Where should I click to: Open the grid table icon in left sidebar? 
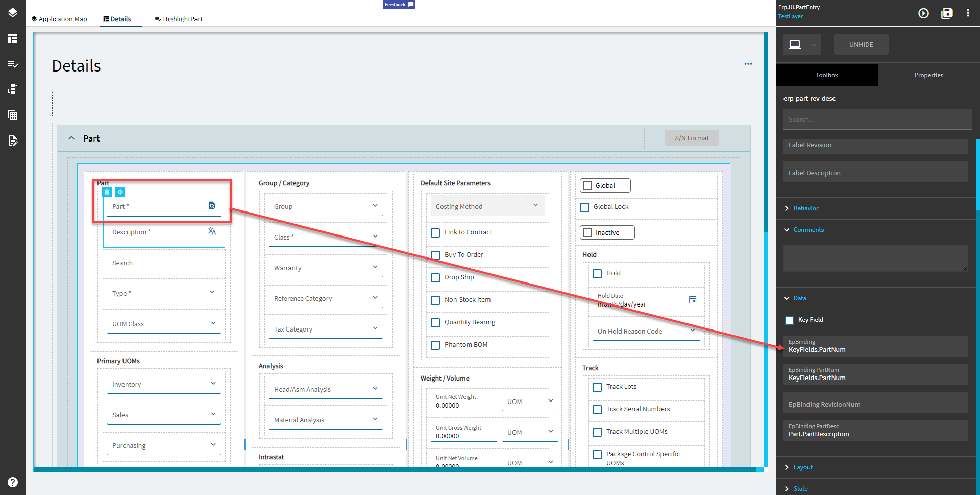(13, 115)
